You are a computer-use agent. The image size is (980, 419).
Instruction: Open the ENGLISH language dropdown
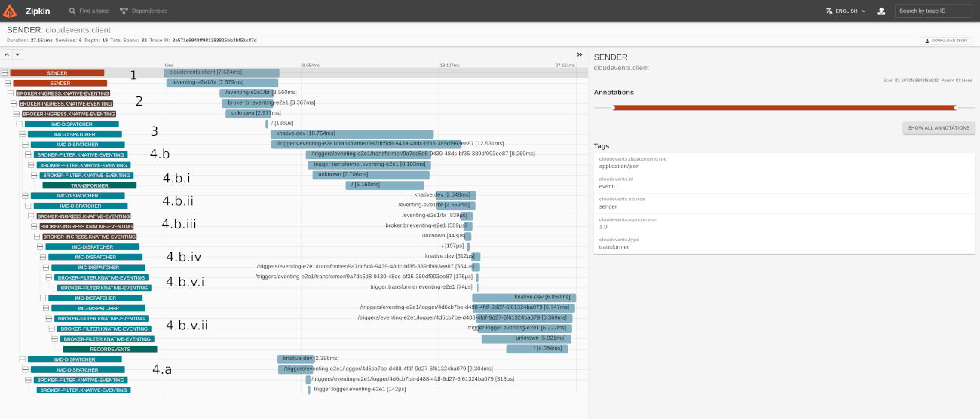(x=846, y=11)
